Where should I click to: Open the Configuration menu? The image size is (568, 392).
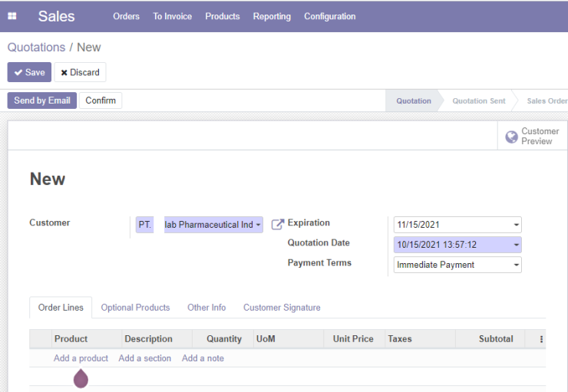pos(329,16)
